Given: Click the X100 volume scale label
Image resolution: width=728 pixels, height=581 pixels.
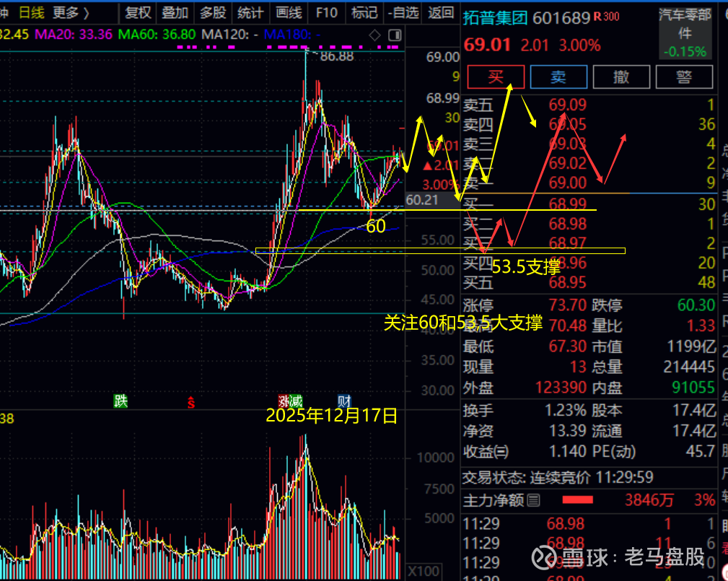Looking at the screenshot, I should [424, 571].
